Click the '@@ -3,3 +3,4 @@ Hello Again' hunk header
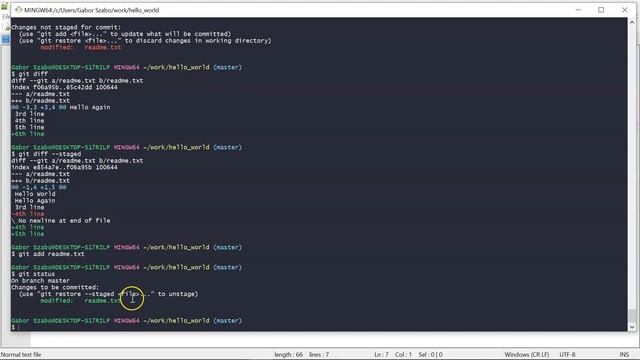 click(61, 107)
